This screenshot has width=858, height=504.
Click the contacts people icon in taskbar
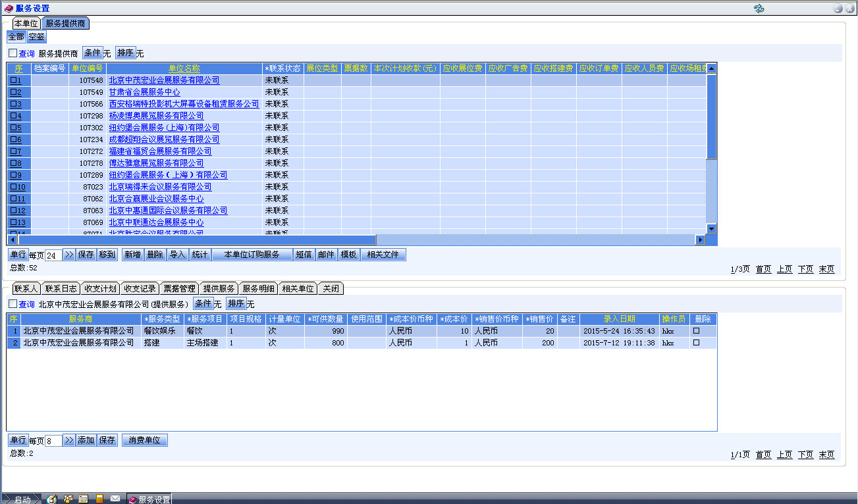pyautogui.click(x=68, y=499)
